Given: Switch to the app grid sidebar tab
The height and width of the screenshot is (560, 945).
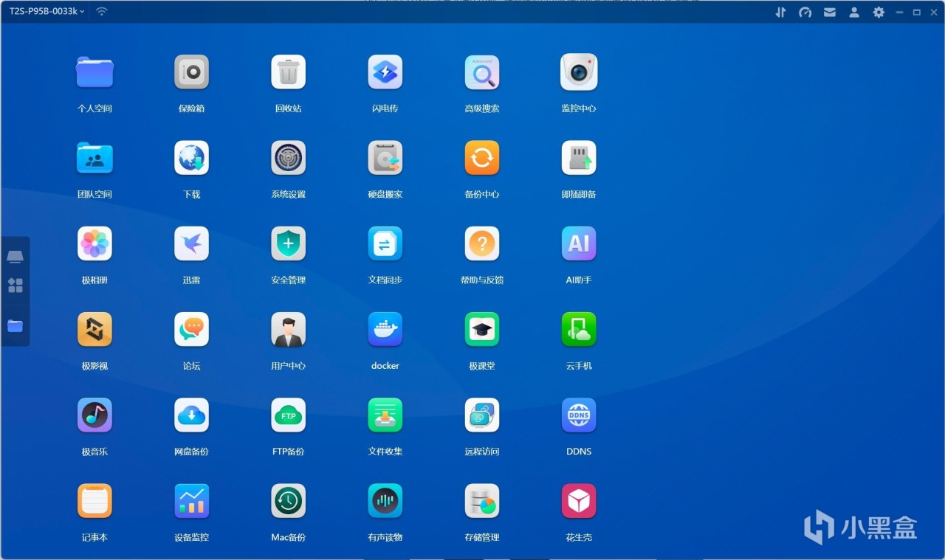Looking at the screenshot, I should point(15,286).
